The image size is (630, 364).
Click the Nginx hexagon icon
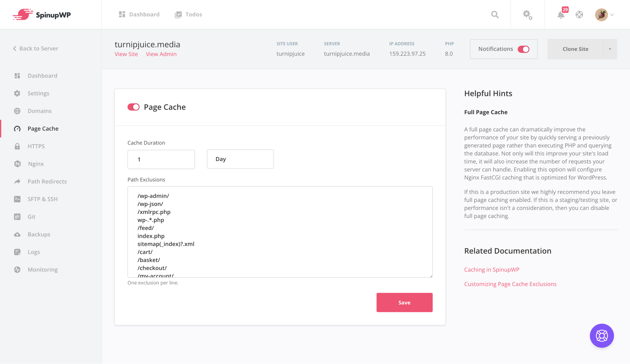[17, 164]
